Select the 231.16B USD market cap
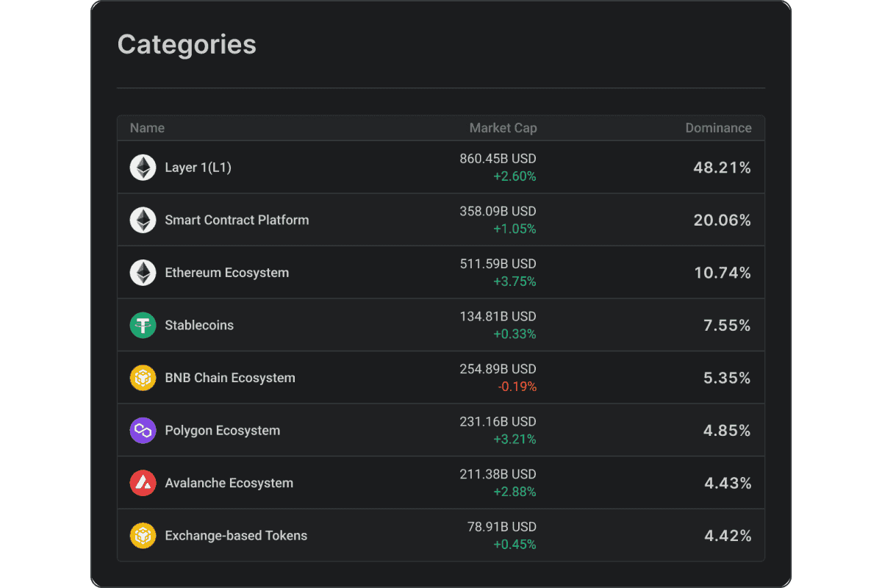 click(498, 422)
